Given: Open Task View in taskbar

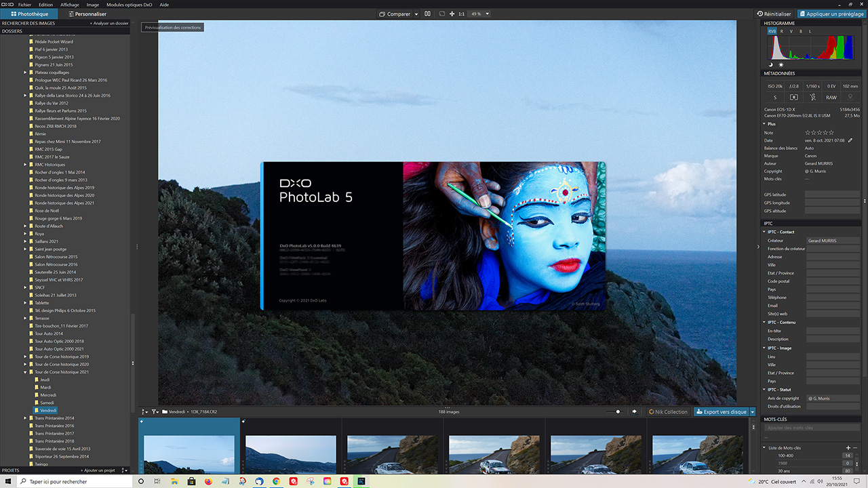Looking at the screenshot, I should [157, 481].
